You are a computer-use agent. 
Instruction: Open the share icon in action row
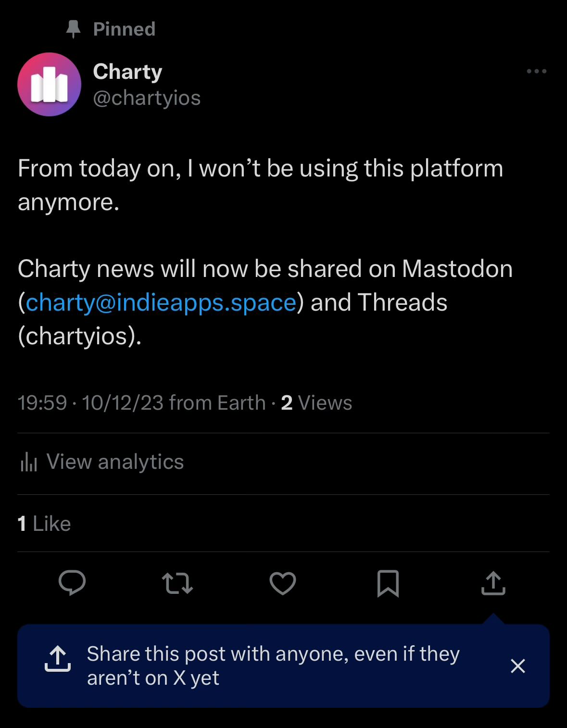point(493,583)
